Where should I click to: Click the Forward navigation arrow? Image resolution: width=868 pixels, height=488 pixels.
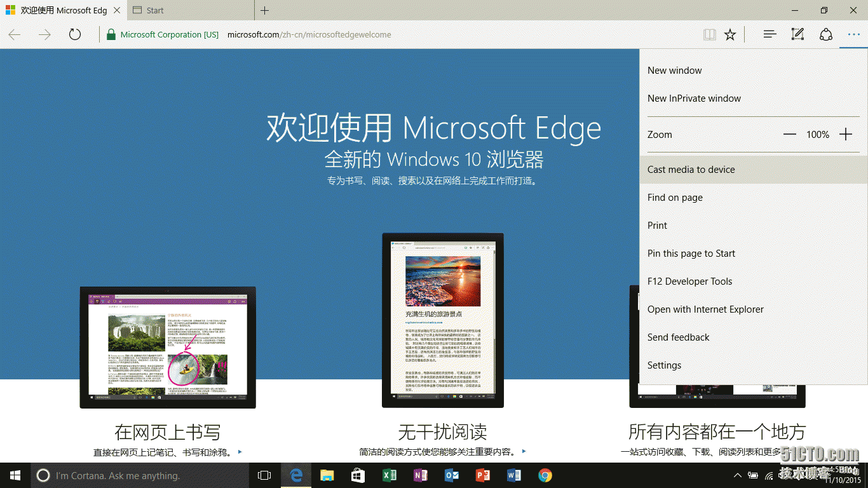(x=44, y=34)
